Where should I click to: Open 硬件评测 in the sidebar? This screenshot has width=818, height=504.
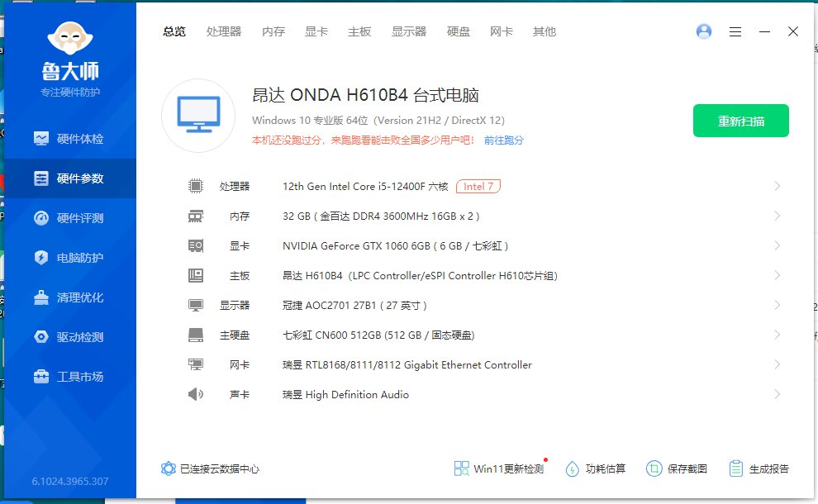[x=70, y=218]
